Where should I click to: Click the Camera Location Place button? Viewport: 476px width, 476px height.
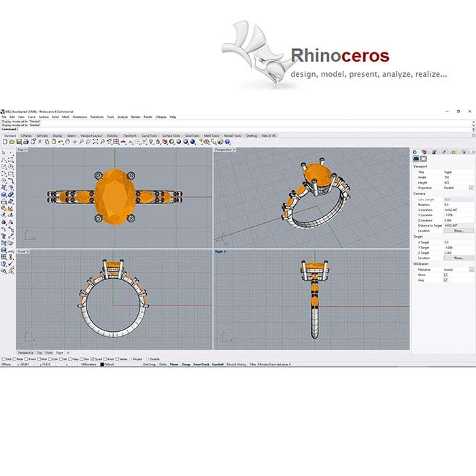459,231
